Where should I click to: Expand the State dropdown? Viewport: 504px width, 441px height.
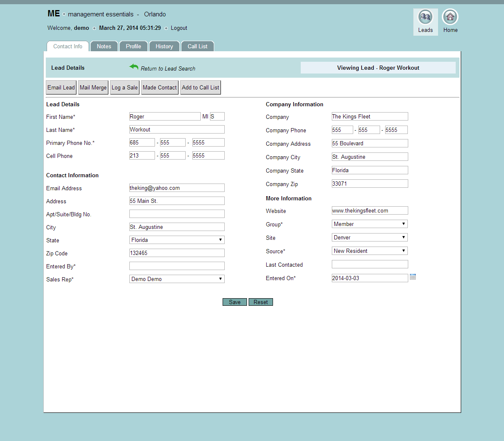[x=177, y=240]
